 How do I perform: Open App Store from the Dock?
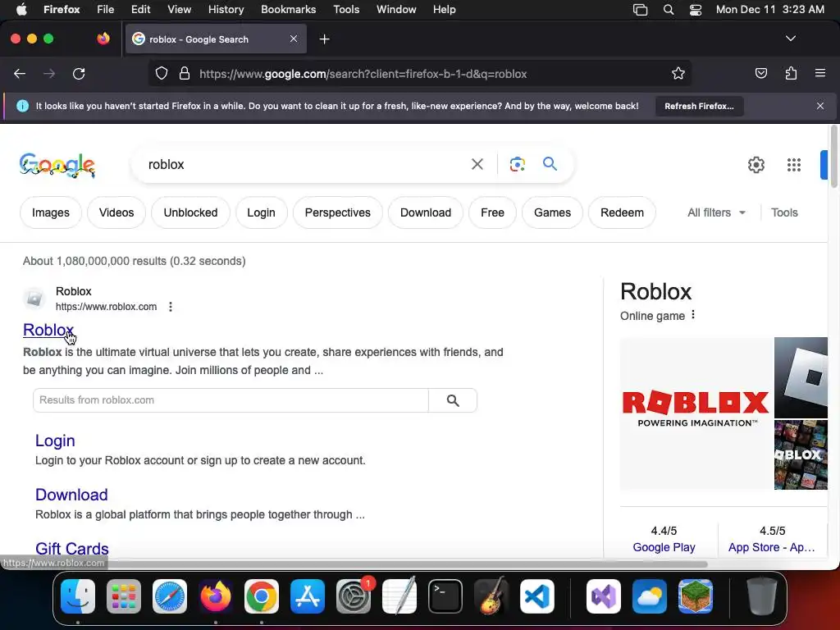pos(308,596)
